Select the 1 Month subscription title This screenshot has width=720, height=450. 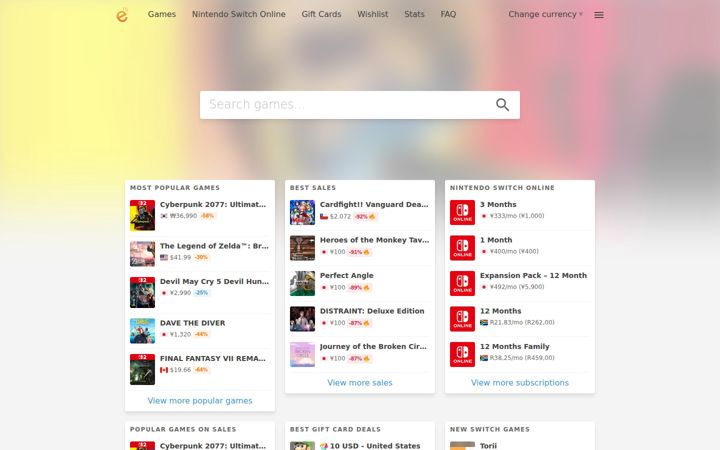(x=496, y=240)
